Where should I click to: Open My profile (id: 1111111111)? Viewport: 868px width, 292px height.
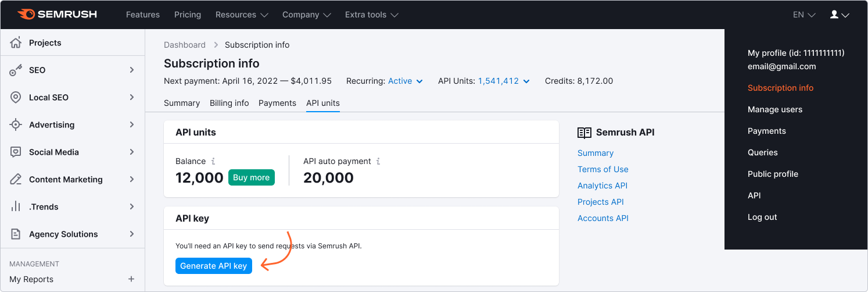[796, 53]
